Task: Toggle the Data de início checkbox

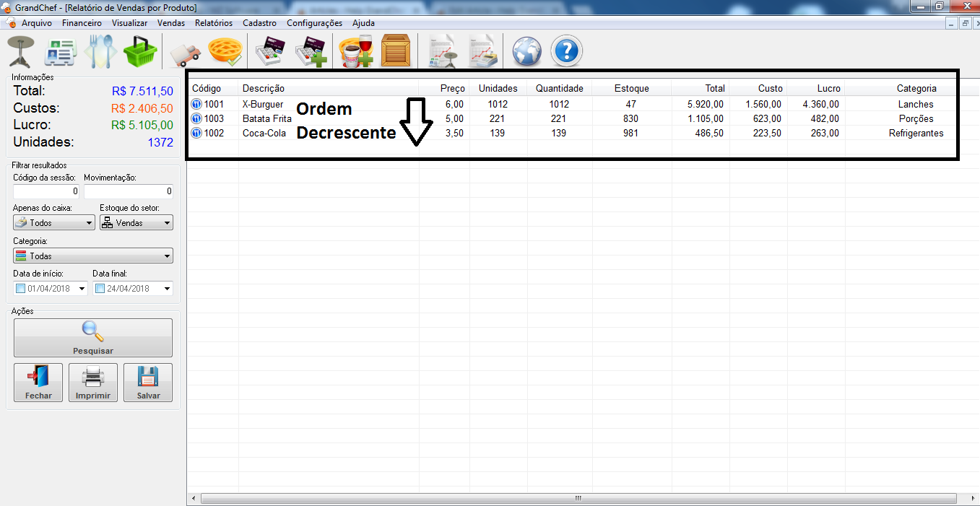Action: [20, 289]
